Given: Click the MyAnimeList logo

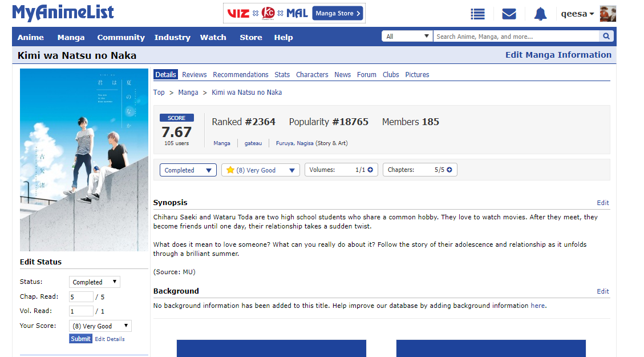Looking at the screenshot, I should click(x=63, y=13).
